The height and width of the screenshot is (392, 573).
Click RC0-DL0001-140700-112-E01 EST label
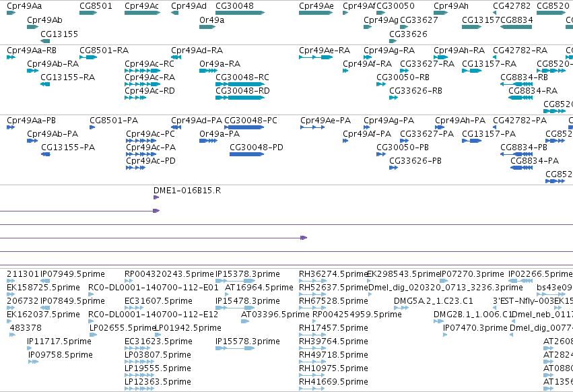pos(154,288)
